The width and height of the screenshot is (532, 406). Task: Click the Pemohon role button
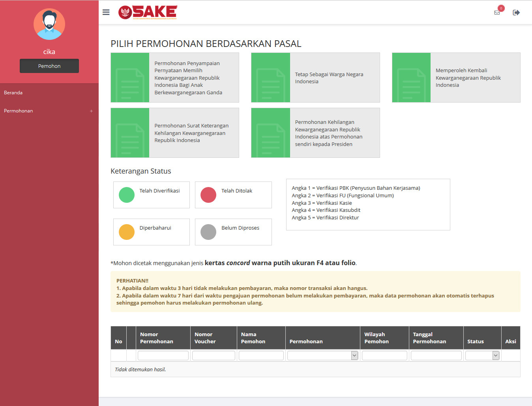[x=49, y=66]
